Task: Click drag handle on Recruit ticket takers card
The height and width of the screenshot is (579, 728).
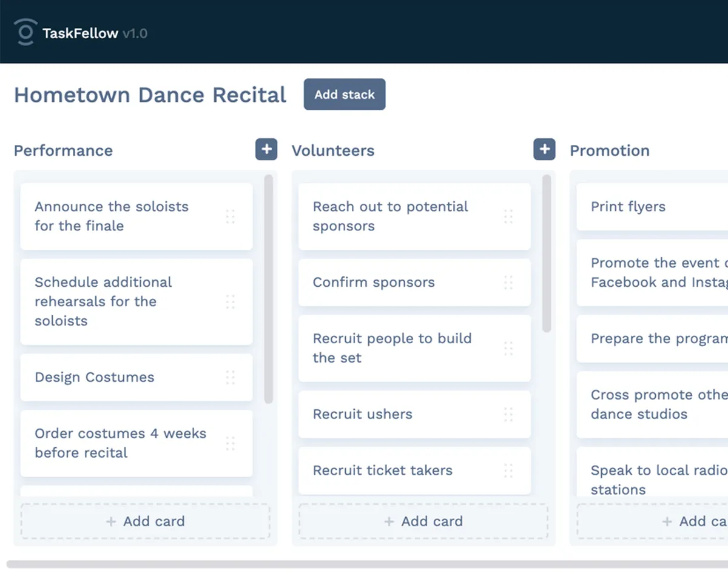Action: tap(508, 470)
